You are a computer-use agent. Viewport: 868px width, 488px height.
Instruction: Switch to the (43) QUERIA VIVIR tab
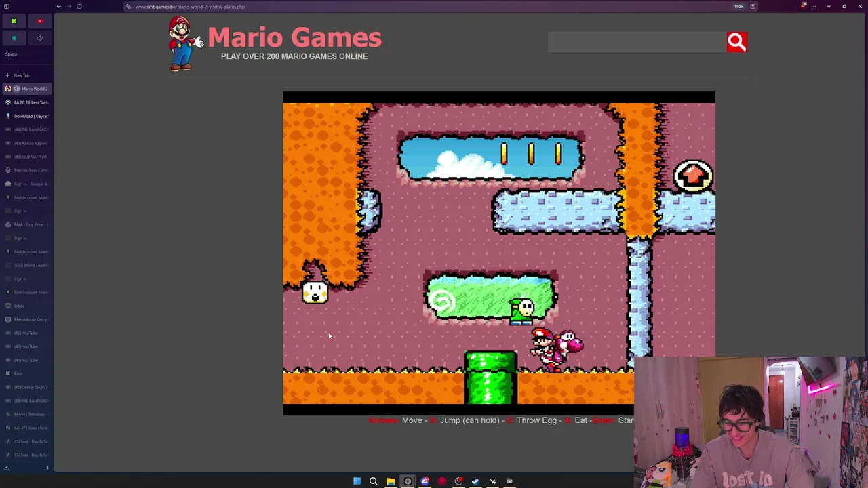pyautogui.click(x=26, y=157)
